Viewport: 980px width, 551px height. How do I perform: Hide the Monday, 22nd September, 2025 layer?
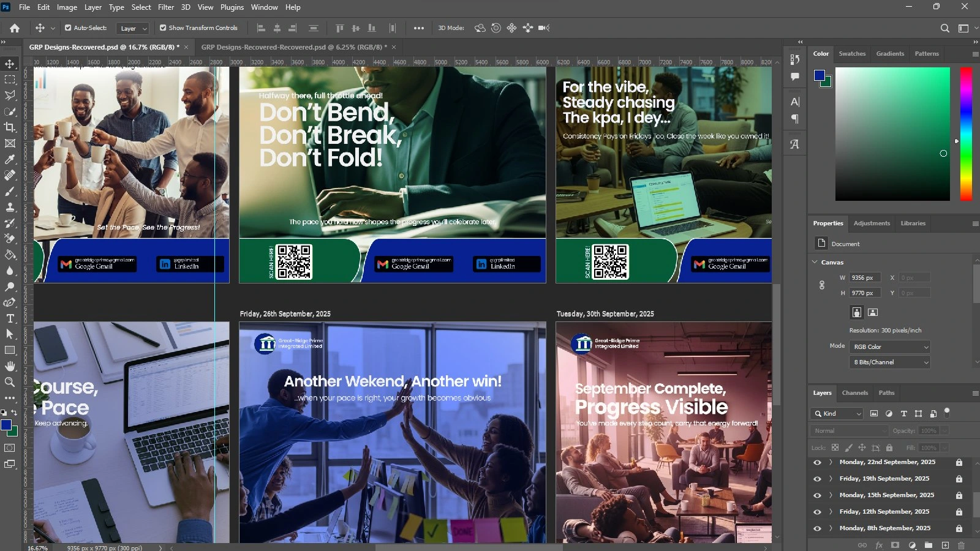pos(817,462)
